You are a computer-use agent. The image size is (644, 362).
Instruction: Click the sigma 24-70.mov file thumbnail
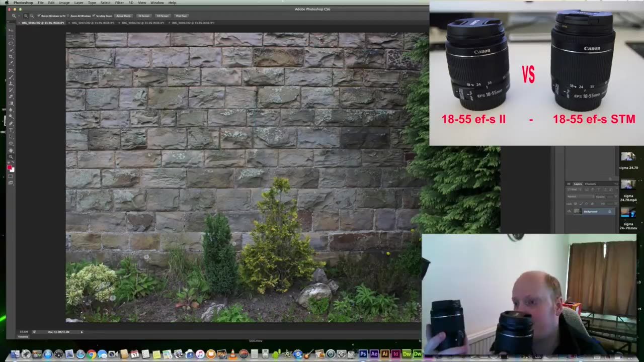[628, 212]
